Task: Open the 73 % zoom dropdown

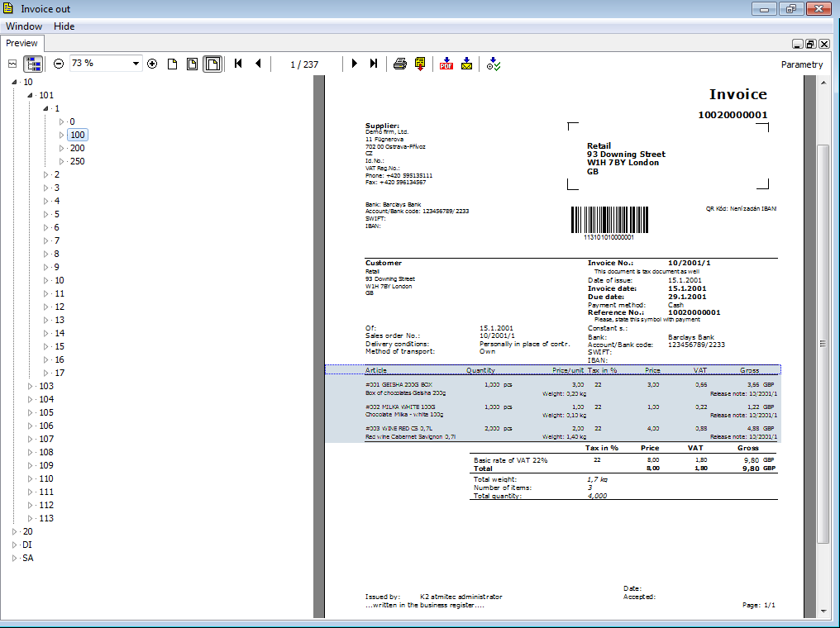Action: coord(136,64)
